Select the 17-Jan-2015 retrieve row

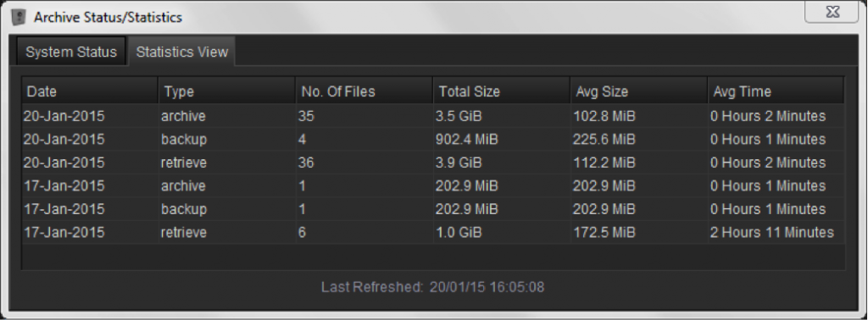coord(433,232)
